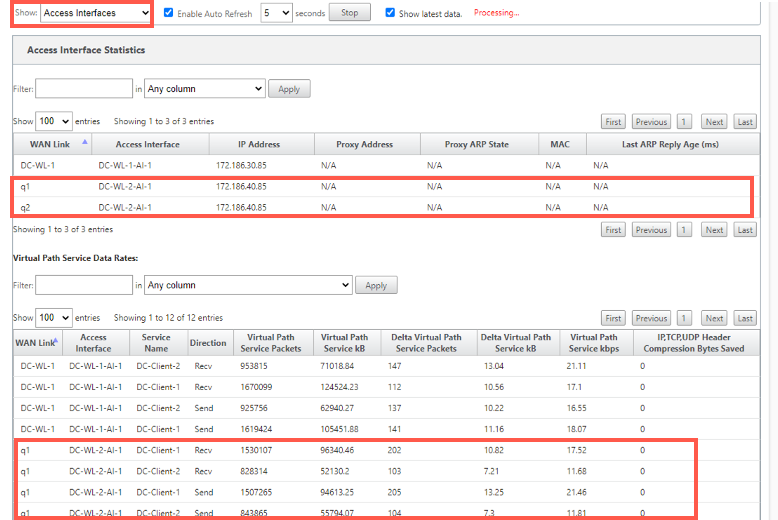Screen dimensions: 778x520
Task: Go to Next page above Access Interface table
Action: 714,122
